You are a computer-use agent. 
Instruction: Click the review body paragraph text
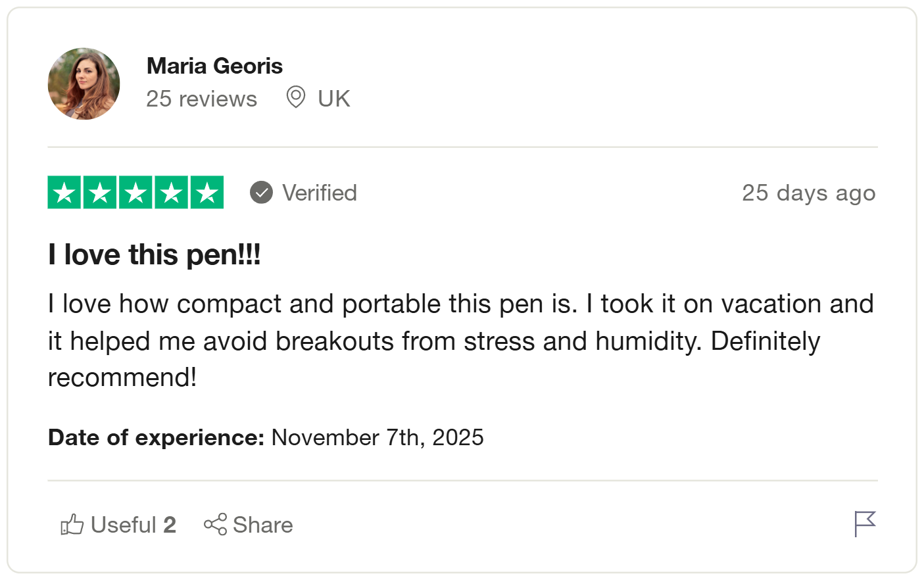coord(460,341)
